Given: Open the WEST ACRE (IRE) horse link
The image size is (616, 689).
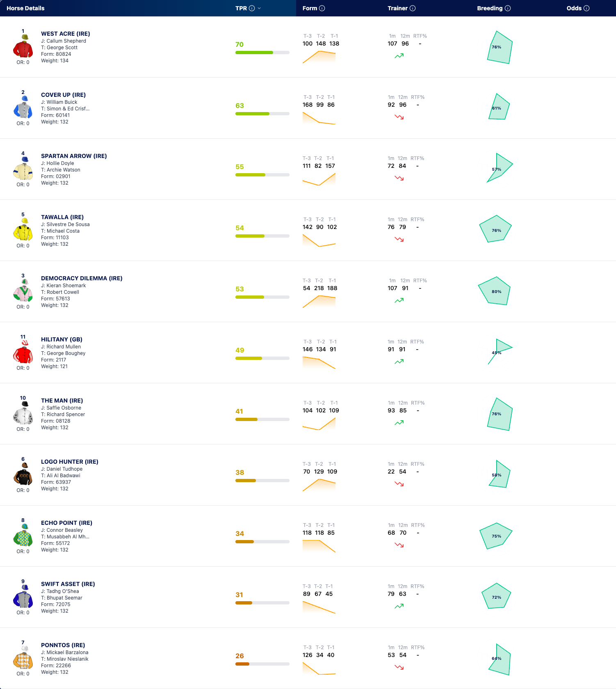Looking at the screenshot, I should coord(66,34).
